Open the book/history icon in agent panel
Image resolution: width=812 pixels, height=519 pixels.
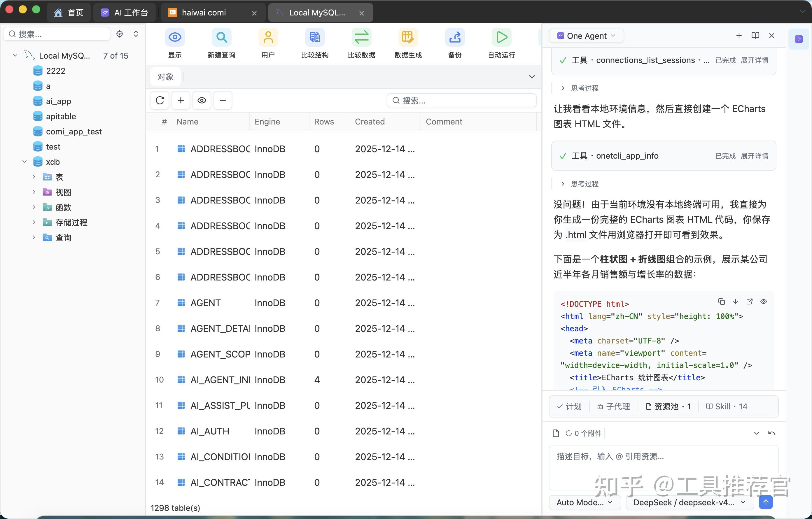click(755, 36)
